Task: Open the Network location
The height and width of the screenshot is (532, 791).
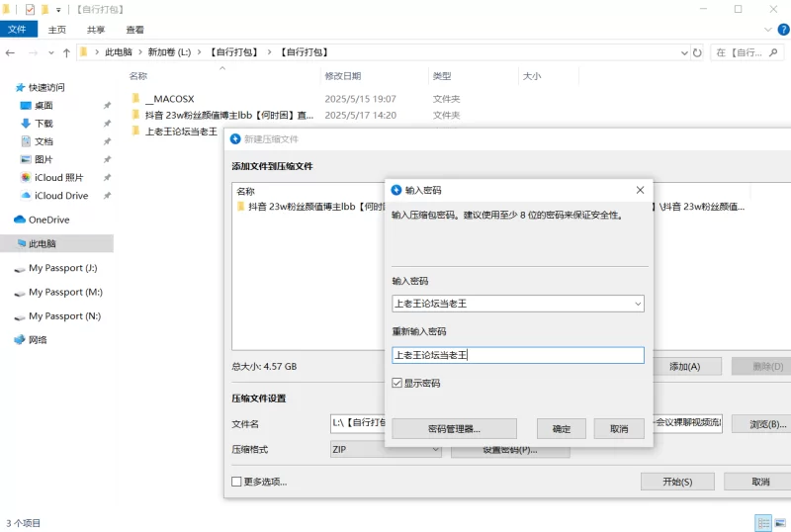Action: (x=38, y=339)
